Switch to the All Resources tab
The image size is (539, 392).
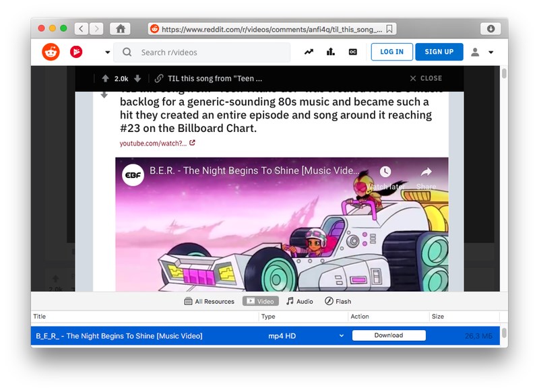(209, 301)
